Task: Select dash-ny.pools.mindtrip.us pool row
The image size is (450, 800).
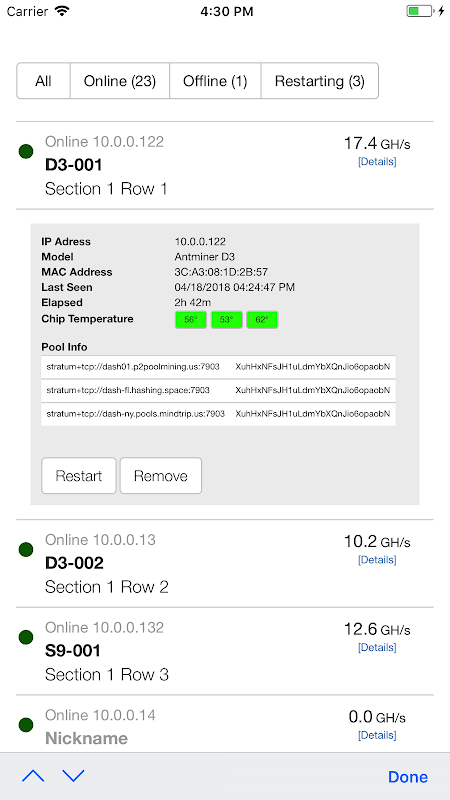Action: [x=218, y=414]
